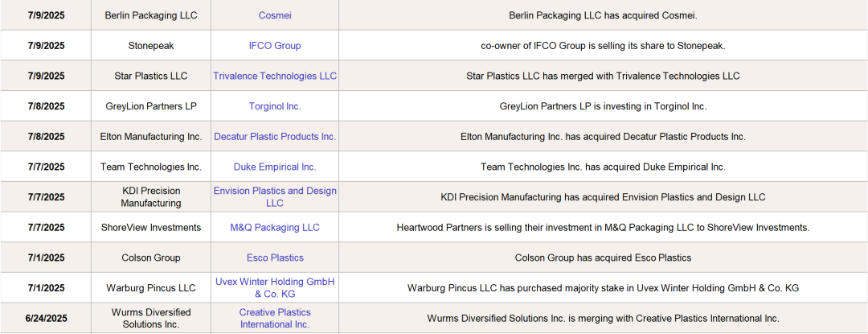Open the Cosmei link
This screenshot has height=334, width=868.
point(275,15)
